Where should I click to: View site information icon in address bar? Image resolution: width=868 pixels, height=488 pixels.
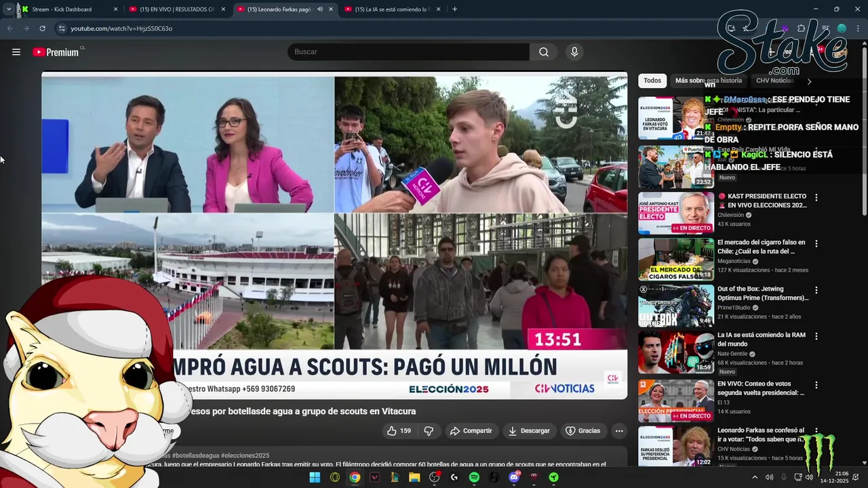[62, 28]
